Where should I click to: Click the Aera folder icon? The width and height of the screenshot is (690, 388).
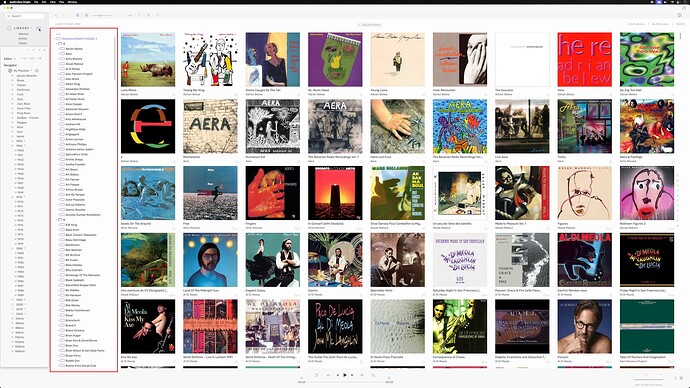62,54
